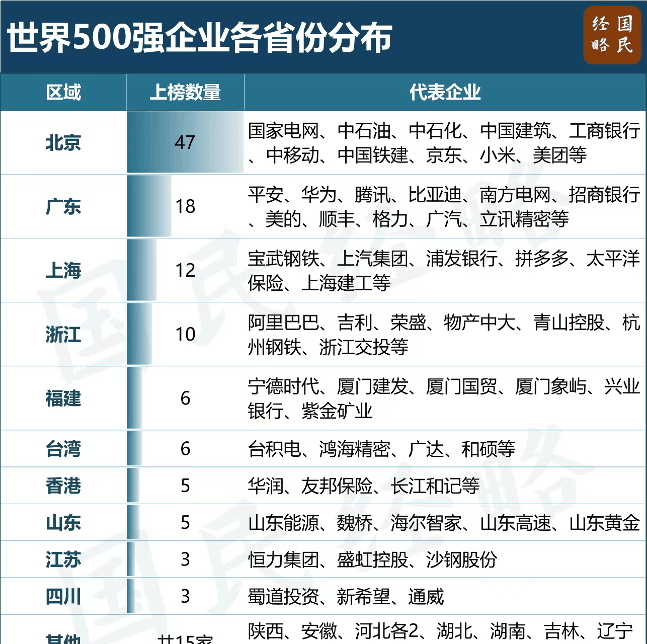Screen dimensions: 647x644
Task: Select the 台湾 region label
Action: point(63,449)
